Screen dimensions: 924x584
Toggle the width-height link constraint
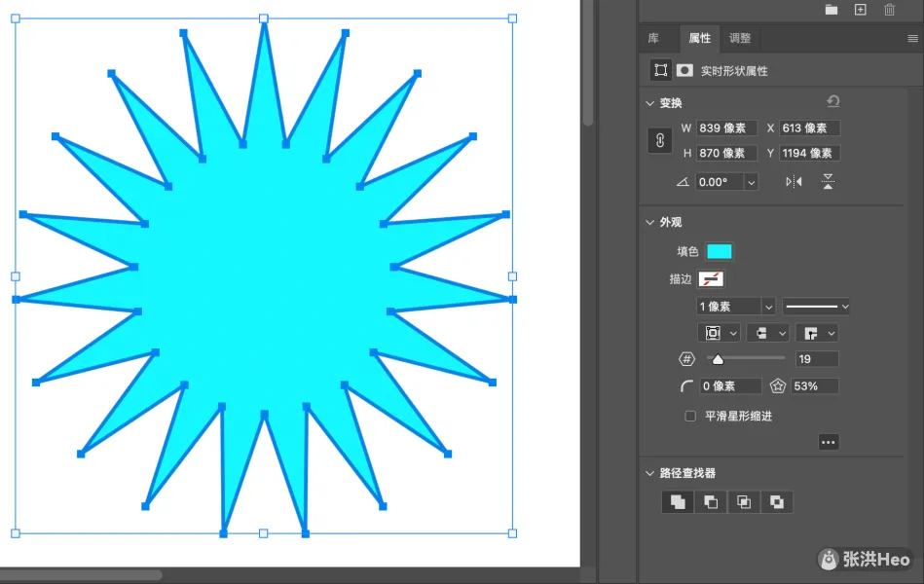(x=659, y=140)
